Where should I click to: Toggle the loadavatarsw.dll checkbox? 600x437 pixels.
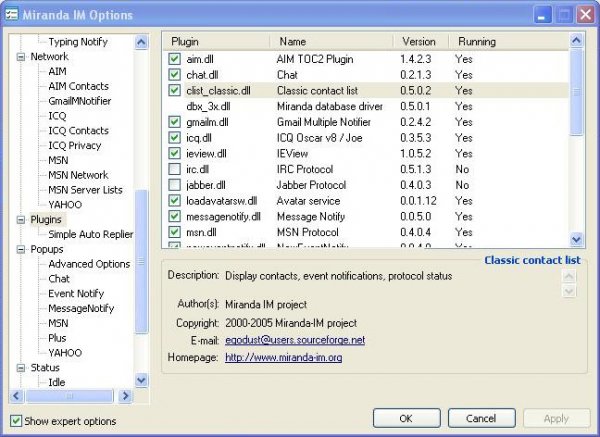tap(174, 201)
